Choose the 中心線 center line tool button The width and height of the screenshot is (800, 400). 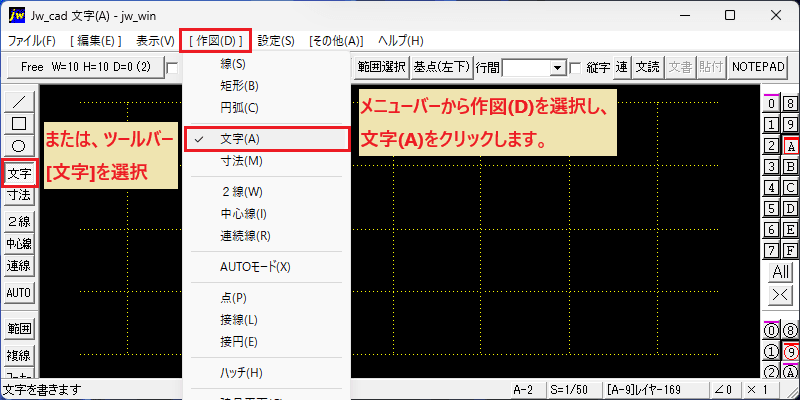click(19, 243)
